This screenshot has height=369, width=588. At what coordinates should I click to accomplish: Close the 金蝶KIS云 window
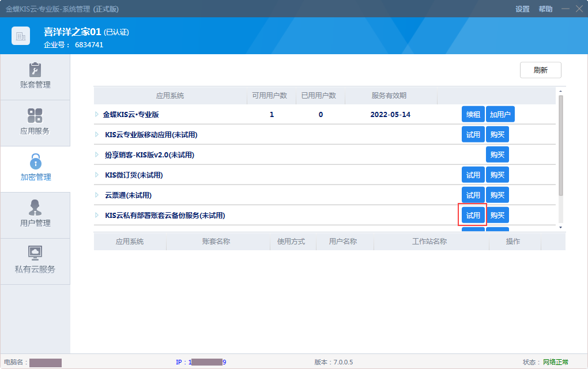(x=579, y=9)
